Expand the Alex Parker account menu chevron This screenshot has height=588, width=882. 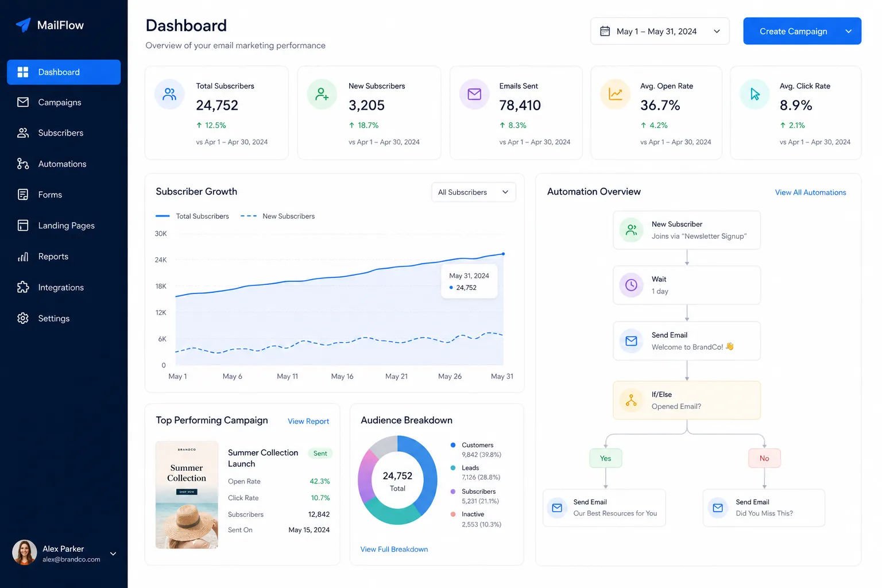click(x=113, y=554)
